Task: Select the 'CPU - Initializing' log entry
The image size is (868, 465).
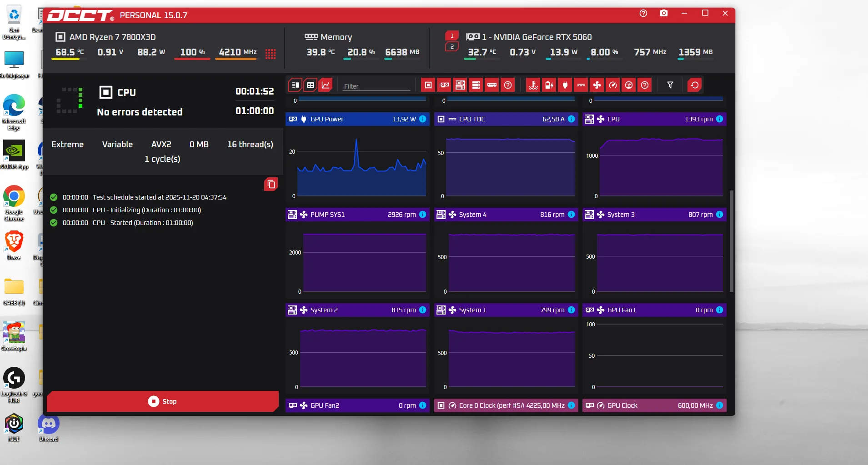Action: [x=125, y=210]
